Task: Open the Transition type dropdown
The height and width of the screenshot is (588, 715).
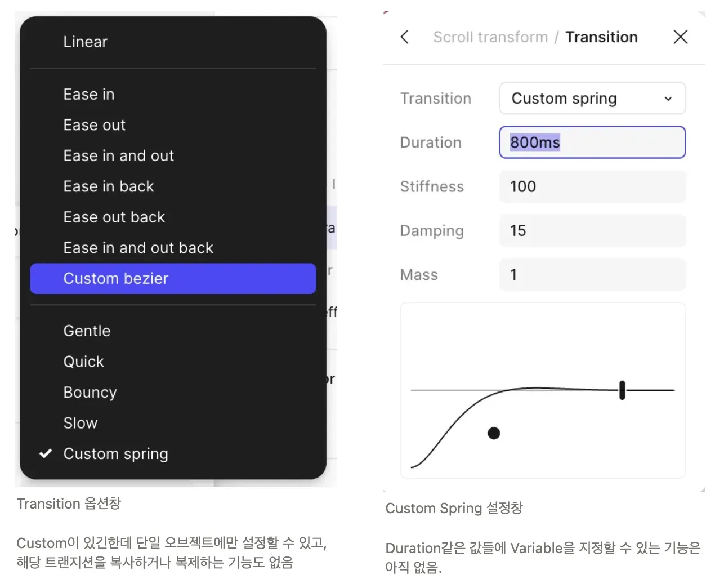Action: click(x=592, y=99)
